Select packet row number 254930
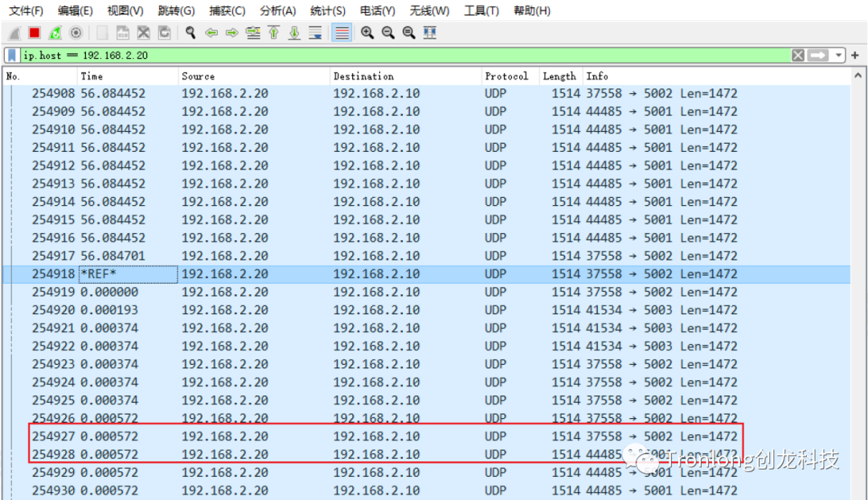Image resolution: width=868 pixels, height=500 pixels. coord(427,490)
